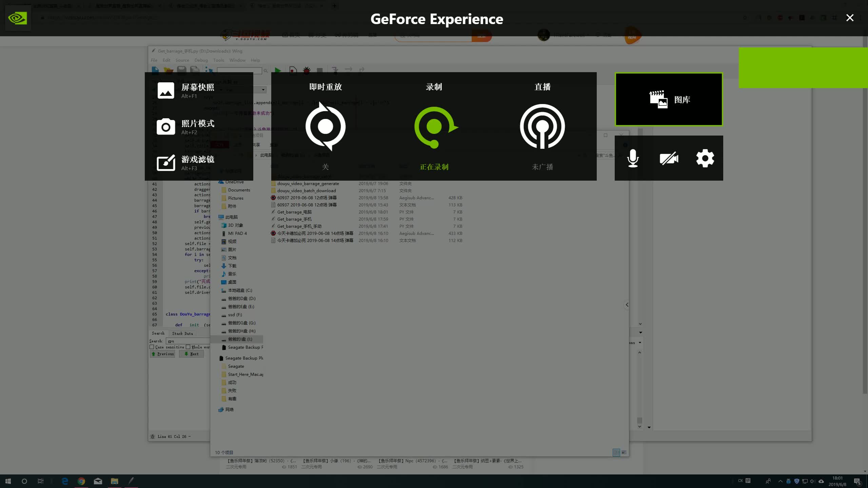The width and height of the screenshot is (868, 488).
Task: Switch to the Search tab in Wing
Action: [158, 333]
